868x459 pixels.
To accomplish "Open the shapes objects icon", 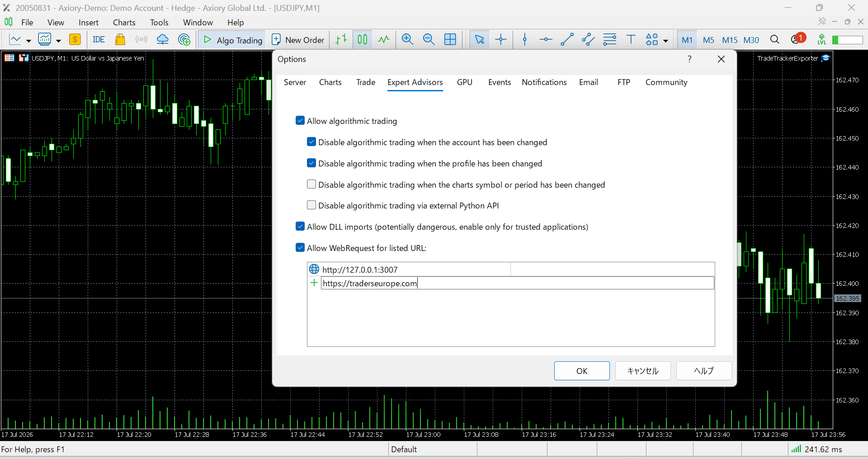I will pyautogui.click(x=652, y=40).
